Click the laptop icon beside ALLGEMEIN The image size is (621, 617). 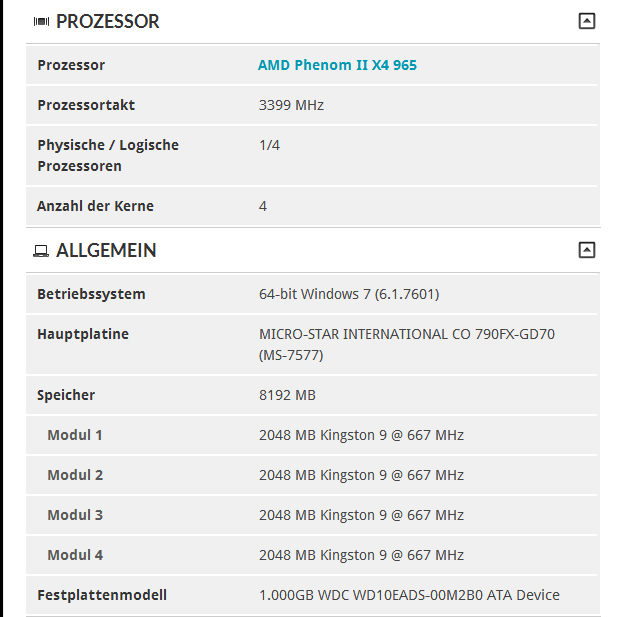tap(41, 251)
